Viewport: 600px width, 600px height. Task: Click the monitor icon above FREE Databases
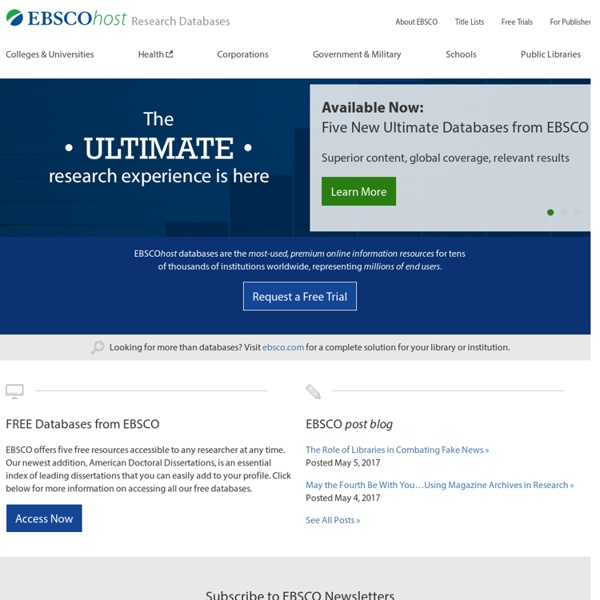15,391
